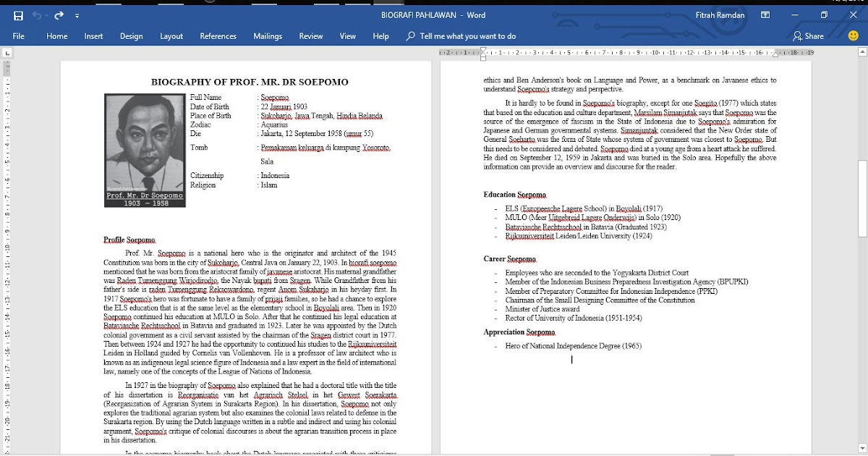Minimize the Word window
The image size is (868, 456).
click(794, 15)
